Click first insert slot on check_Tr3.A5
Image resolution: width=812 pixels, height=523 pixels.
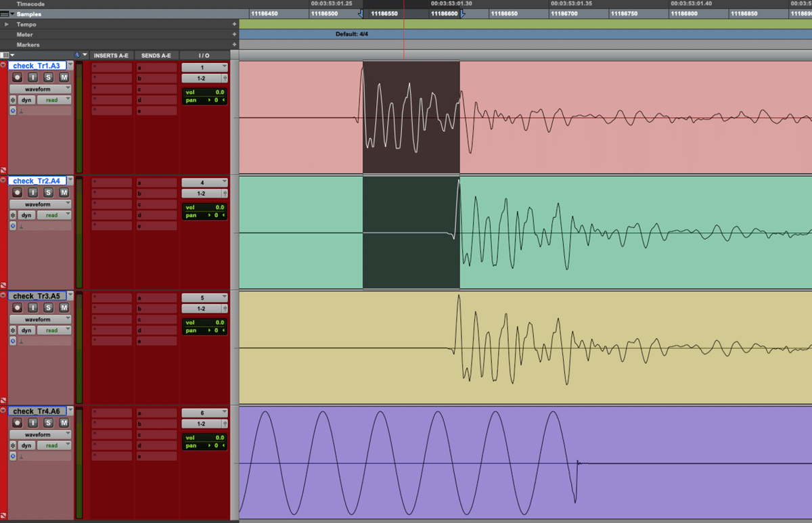112,298
